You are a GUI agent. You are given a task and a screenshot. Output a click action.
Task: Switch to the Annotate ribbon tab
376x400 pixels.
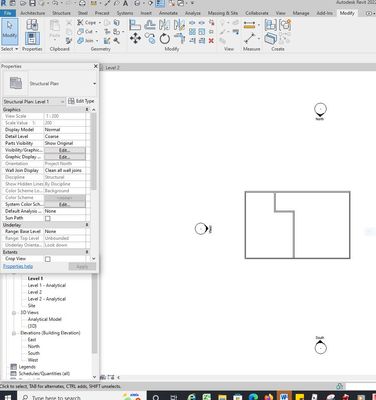click(x=168, y=13)
